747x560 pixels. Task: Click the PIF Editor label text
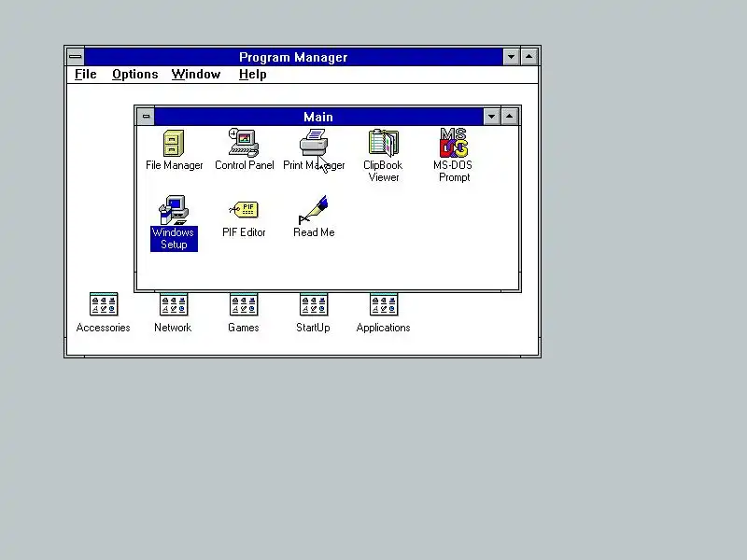[244, 232]
